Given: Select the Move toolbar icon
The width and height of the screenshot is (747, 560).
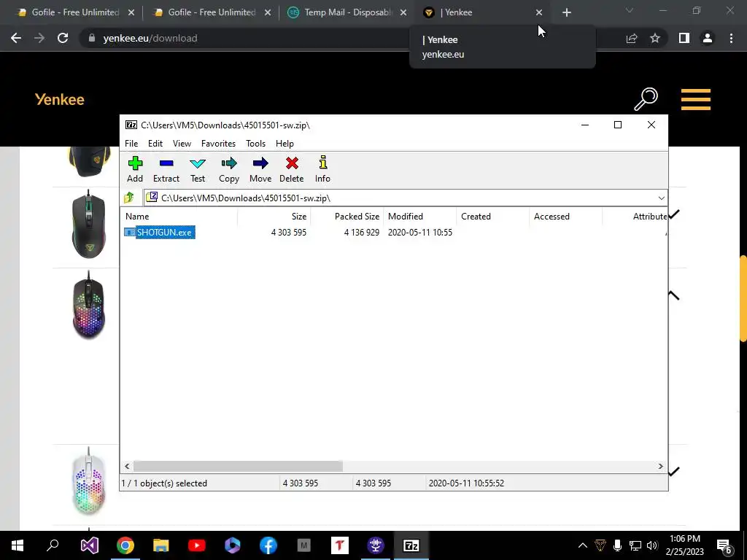Looking at the screenshot, I should 260,169.
